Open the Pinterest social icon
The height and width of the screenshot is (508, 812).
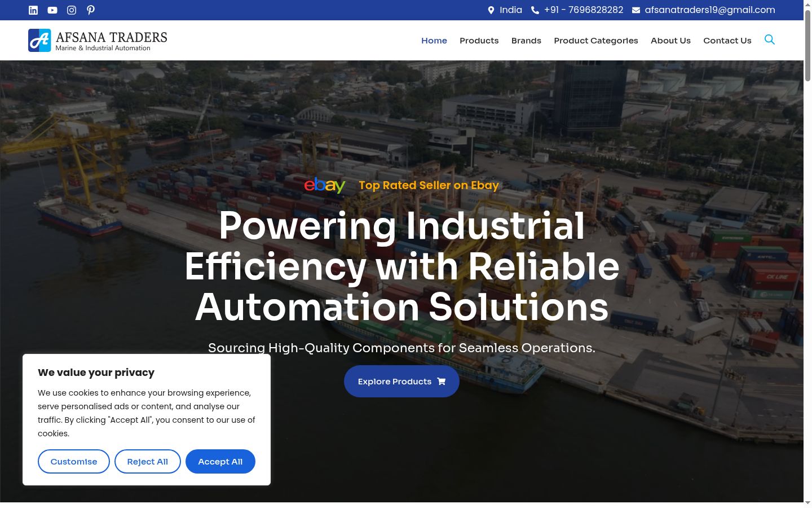91,10
